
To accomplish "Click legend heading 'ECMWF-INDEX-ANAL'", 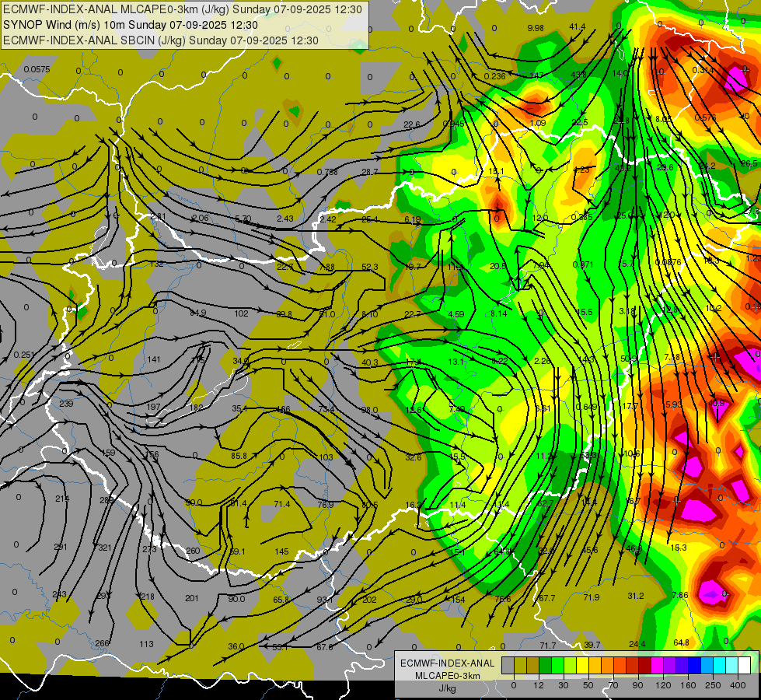I will click(448, 663).
